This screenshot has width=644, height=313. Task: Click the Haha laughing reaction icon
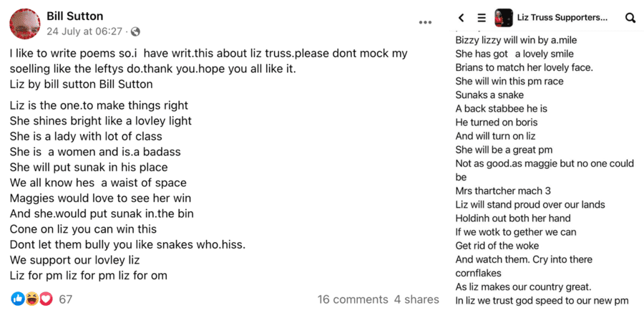click(x=31, y=299)
